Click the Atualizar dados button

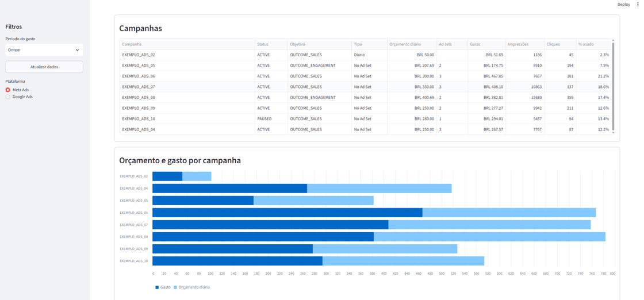[44, 67]
